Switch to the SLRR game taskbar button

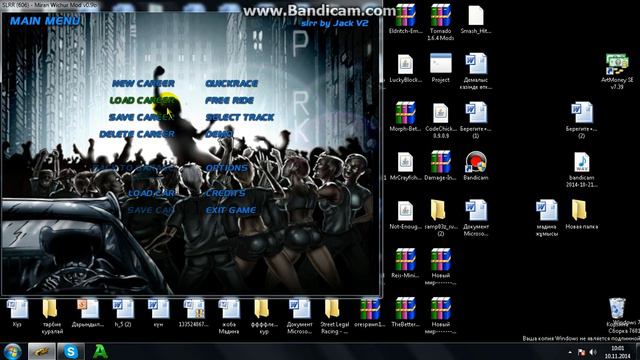[x=41, y=352]
